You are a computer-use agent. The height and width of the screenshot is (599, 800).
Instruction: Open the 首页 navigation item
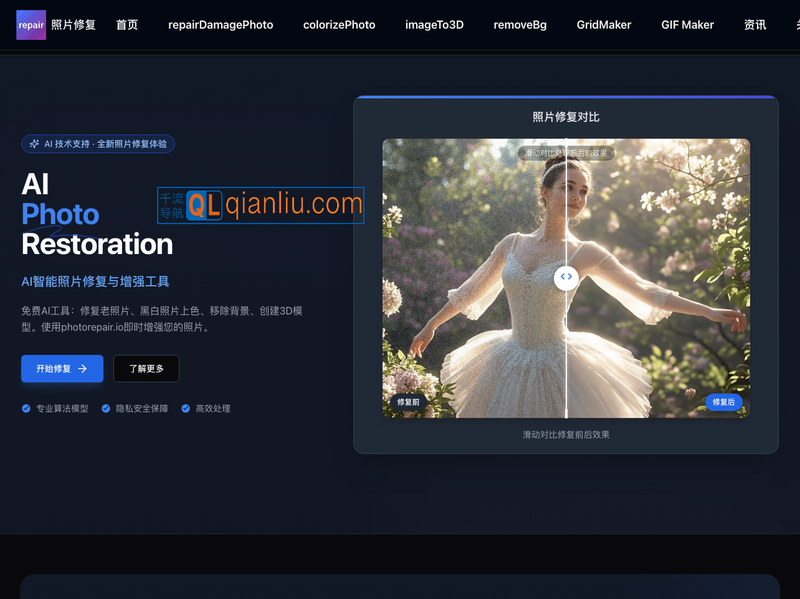point(127,25)
